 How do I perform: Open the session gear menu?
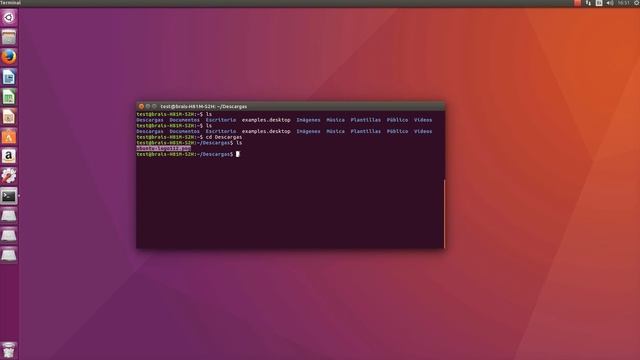(636, 3)
